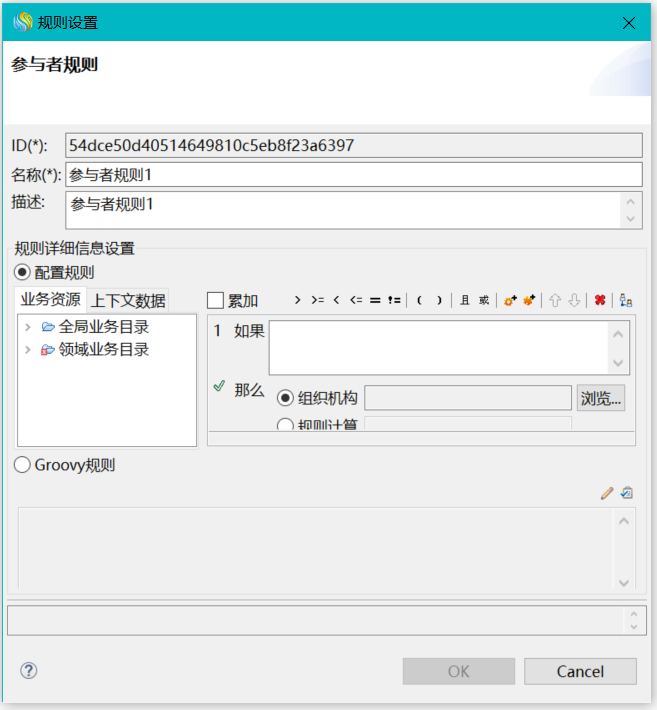The image size is (657, 710).
Task: Open the help question mark icon
Action: tap(29, 671)
